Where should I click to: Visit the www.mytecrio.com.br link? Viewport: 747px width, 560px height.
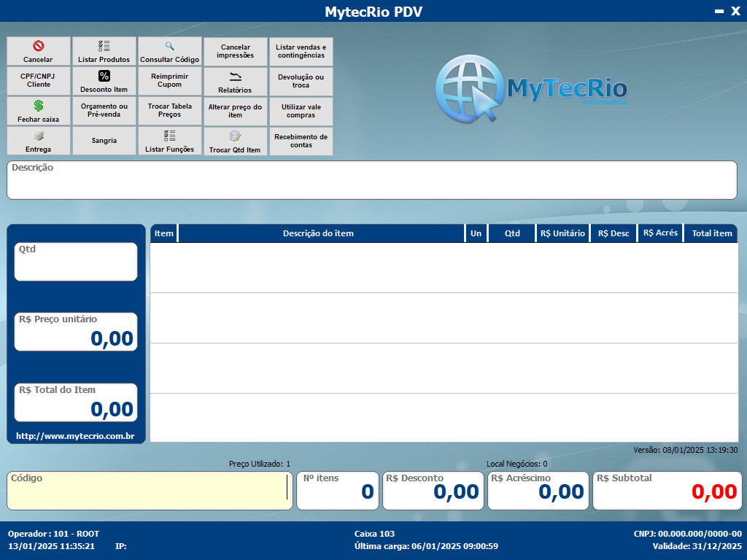(75, 437)
